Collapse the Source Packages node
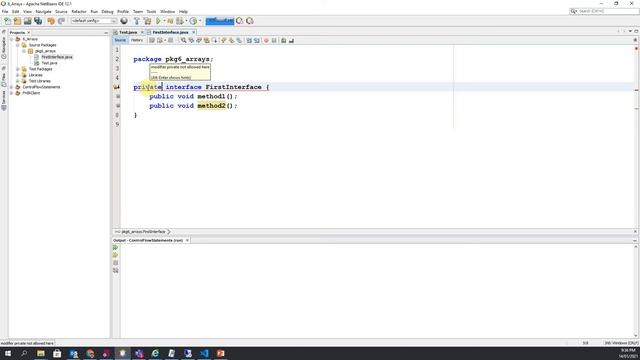 click(x=18, y=45)
